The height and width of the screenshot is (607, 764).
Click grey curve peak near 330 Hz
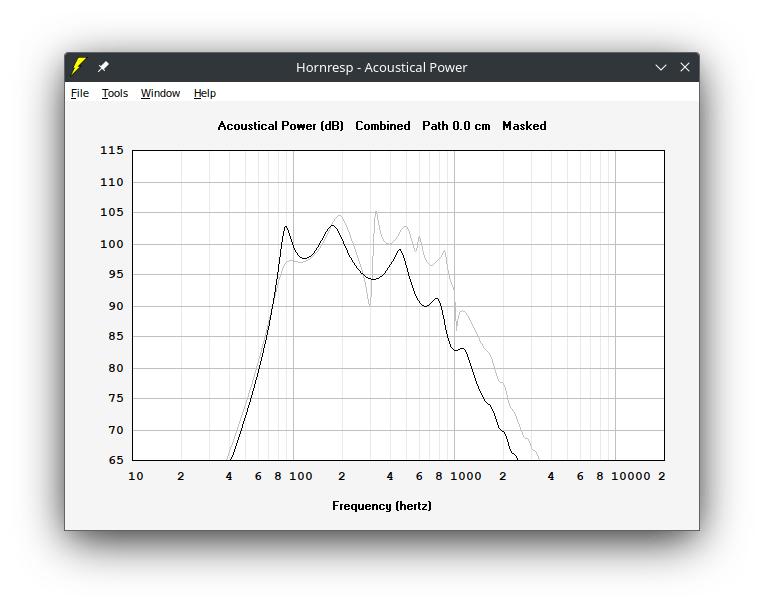click(x=376, y=212)
